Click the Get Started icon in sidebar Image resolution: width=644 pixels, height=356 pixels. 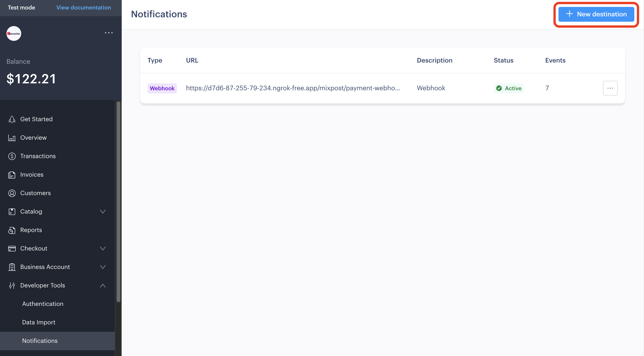12,119
